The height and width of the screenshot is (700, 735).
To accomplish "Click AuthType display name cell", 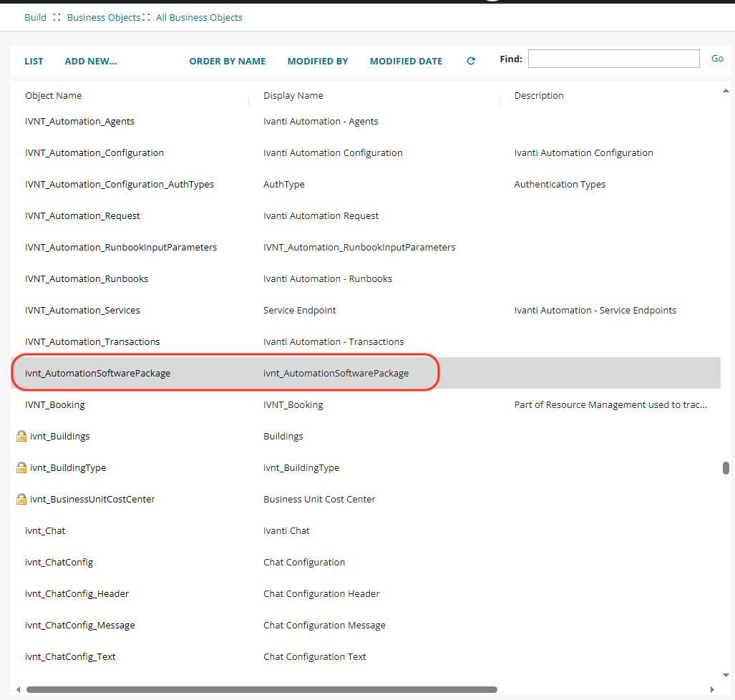I will tap(283, 184).
